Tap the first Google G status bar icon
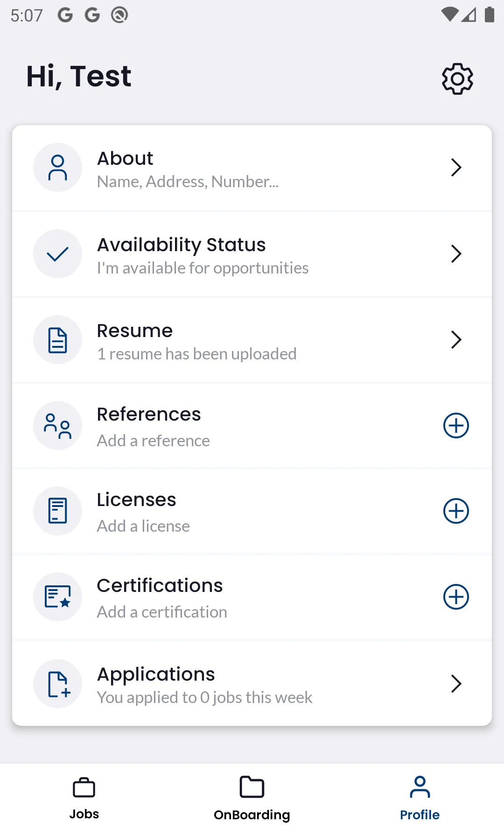The image size is (504, 837). click(x=65, y=15)
